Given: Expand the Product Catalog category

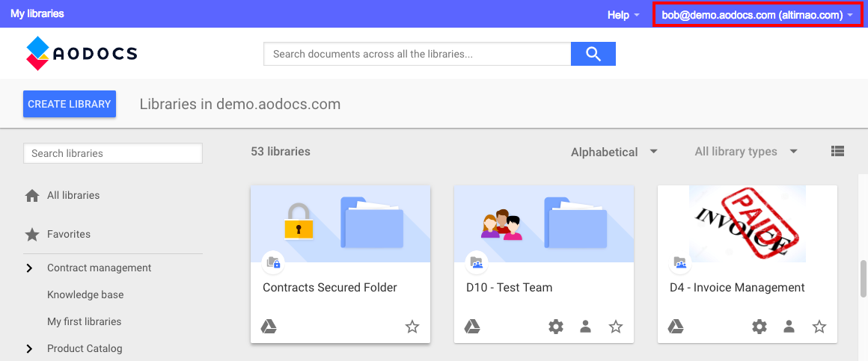Looking at the screenshot, I should 29,349.
